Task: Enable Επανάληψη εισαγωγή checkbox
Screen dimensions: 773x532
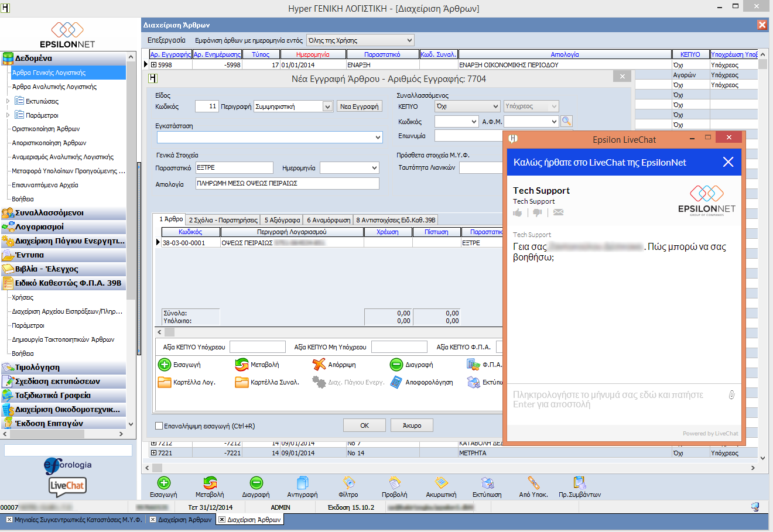Action: pyautogui.click(x=159, y=426)
